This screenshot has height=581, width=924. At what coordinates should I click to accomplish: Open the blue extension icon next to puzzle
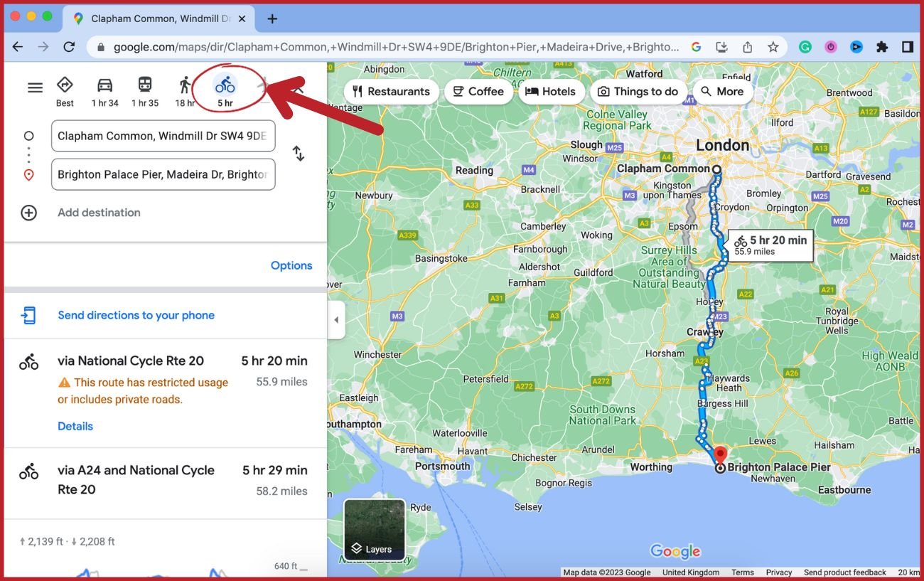pyautogui.click(x=856, y=47)
